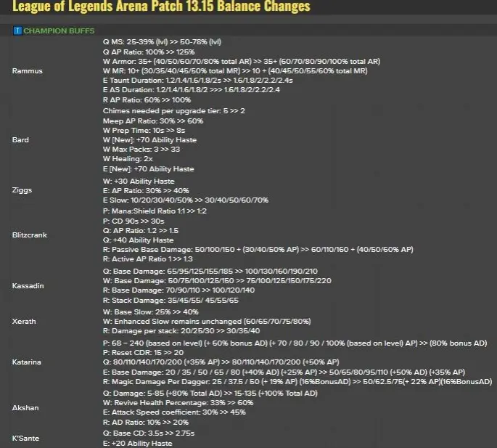Click 'R: Stack Damage: 35/45/55' line

coord(171,301)
